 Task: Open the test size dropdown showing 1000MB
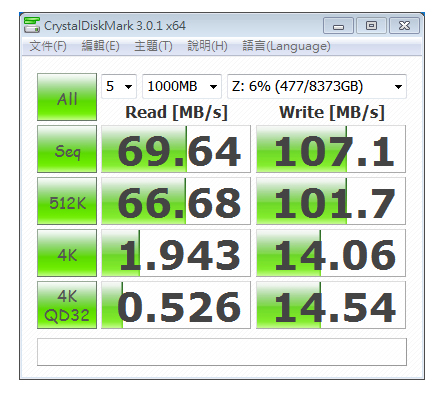(182, 86)
